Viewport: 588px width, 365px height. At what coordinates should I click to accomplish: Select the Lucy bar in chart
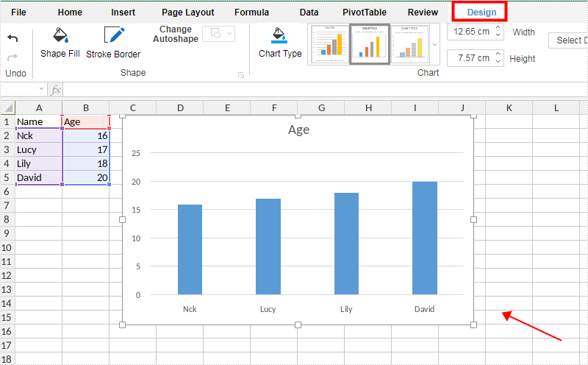click(x=268, y=247)
